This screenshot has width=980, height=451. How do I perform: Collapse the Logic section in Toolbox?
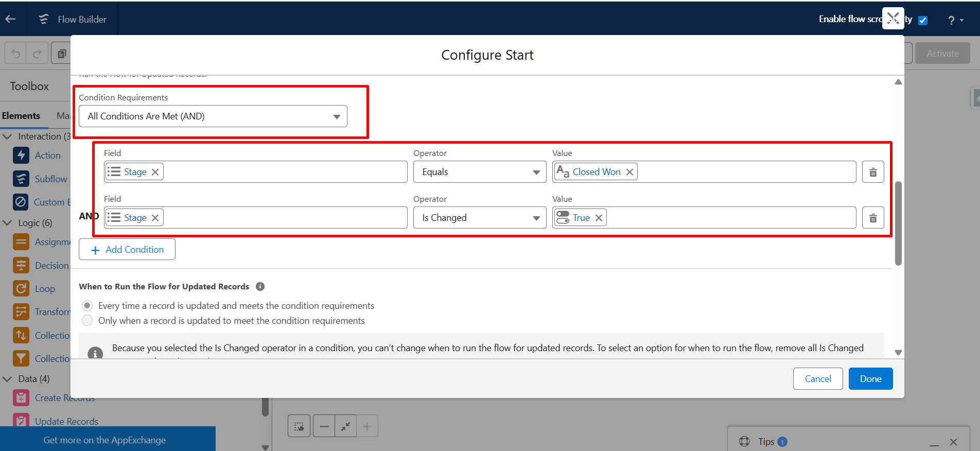click(x=8, y=223)
